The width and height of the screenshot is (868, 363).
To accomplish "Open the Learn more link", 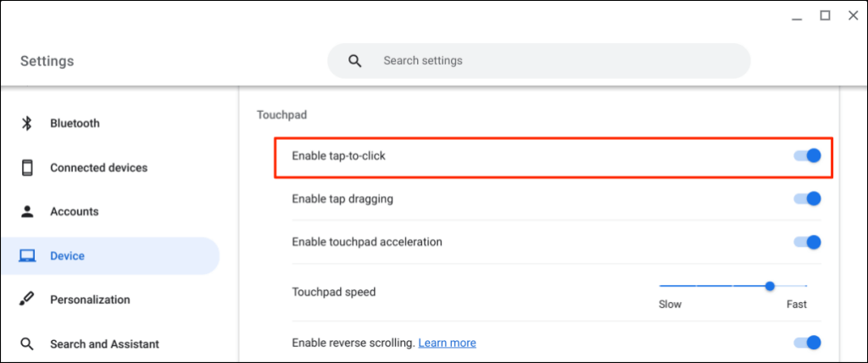I will 447,343.
